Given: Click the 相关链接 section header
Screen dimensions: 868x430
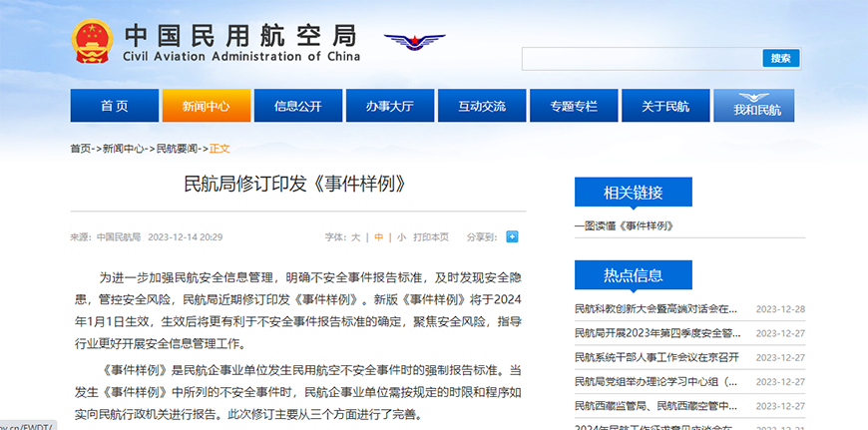Looking at the screenshot, I should point(634,192).
